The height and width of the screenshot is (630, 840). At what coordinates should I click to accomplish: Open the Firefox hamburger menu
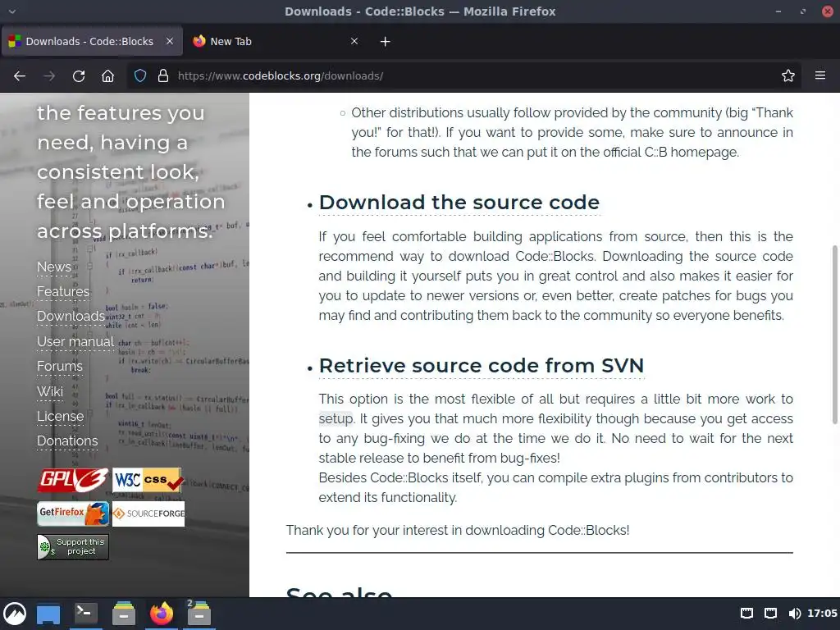pos(820,75)
